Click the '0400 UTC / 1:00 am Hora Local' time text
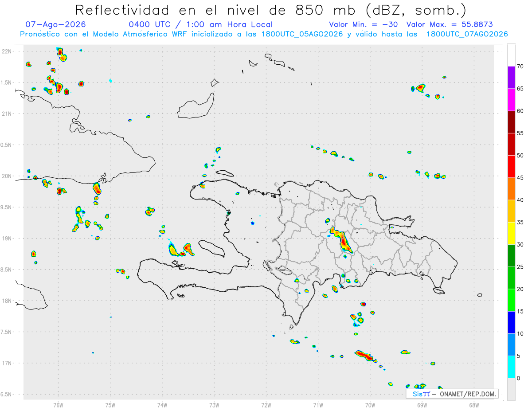 (200, 24)
